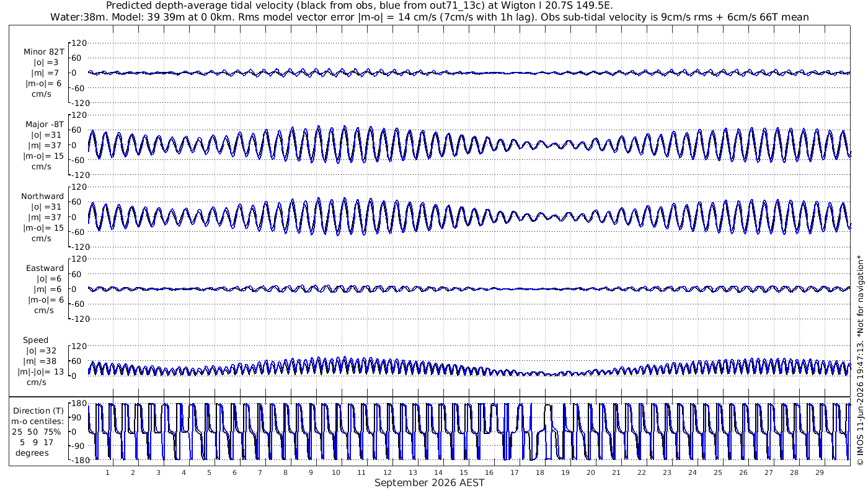Click the day '4' label on the x-axis

tap(184, 472)
